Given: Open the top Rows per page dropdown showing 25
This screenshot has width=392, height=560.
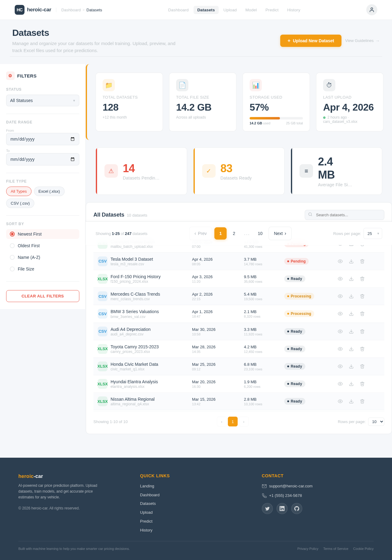Looking at the screenshot, I should coord(373,233).
